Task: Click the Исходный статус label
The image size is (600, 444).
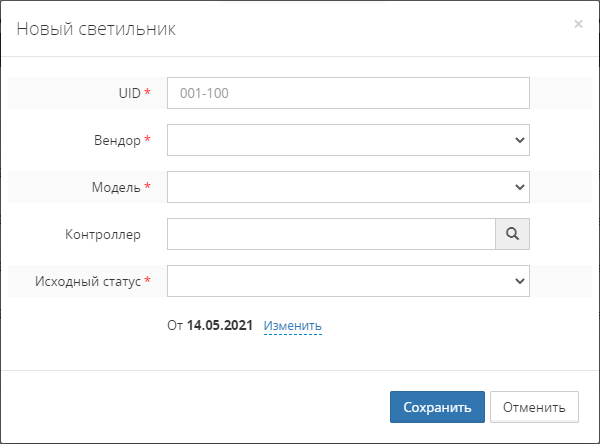Action: pyautogui.click(x=97, y=281)
